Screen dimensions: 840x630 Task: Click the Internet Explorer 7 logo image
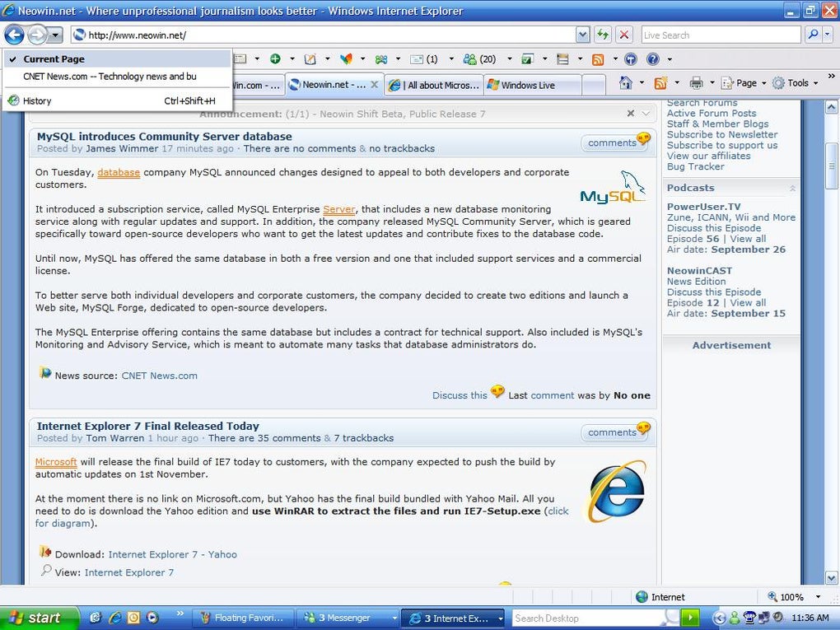click(x=617, y=492)
